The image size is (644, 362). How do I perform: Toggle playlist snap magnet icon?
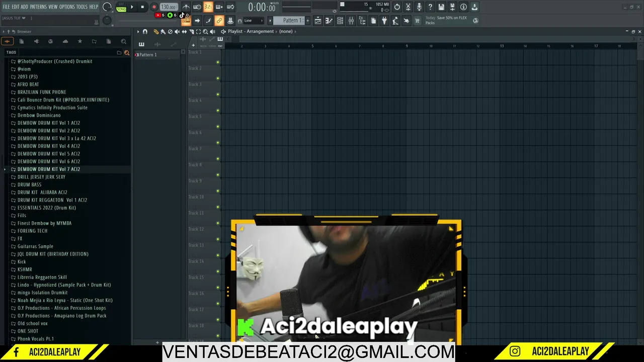click(145, 32)
